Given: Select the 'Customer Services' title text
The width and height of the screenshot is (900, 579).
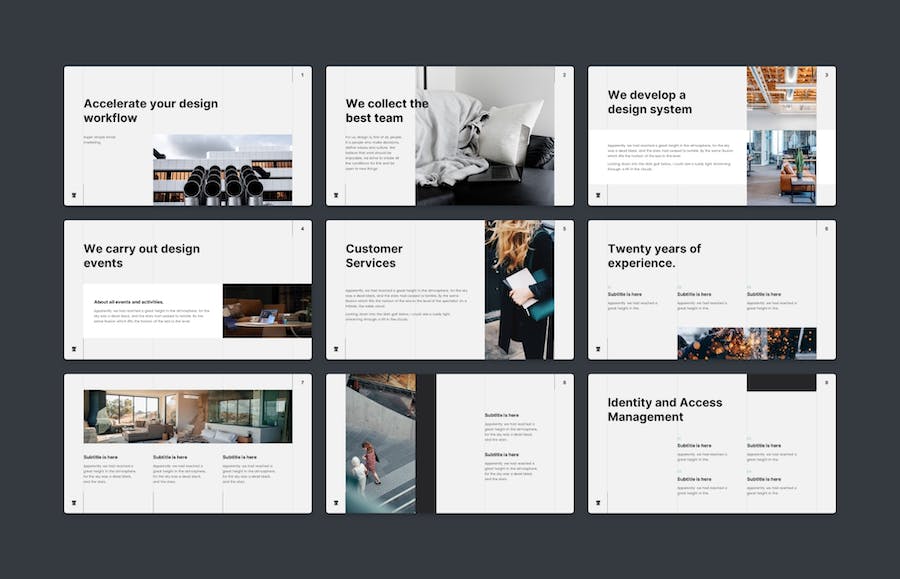Looking at the screenshot, I should 374,256.
